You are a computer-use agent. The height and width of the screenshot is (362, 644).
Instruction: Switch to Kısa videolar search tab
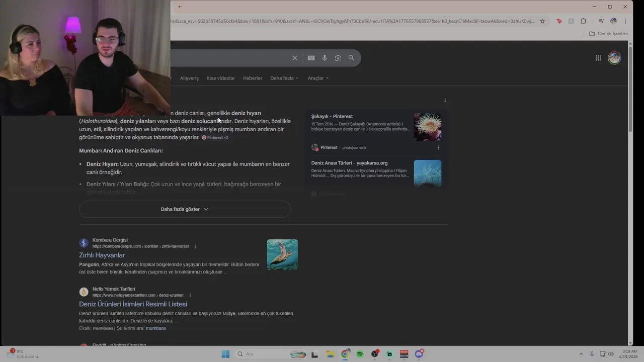coord(220,78)
